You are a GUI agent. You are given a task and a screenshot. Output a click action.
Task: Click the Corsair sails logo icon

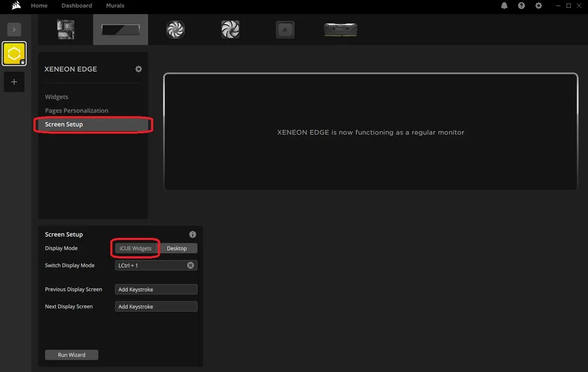(x=16, y=6)
